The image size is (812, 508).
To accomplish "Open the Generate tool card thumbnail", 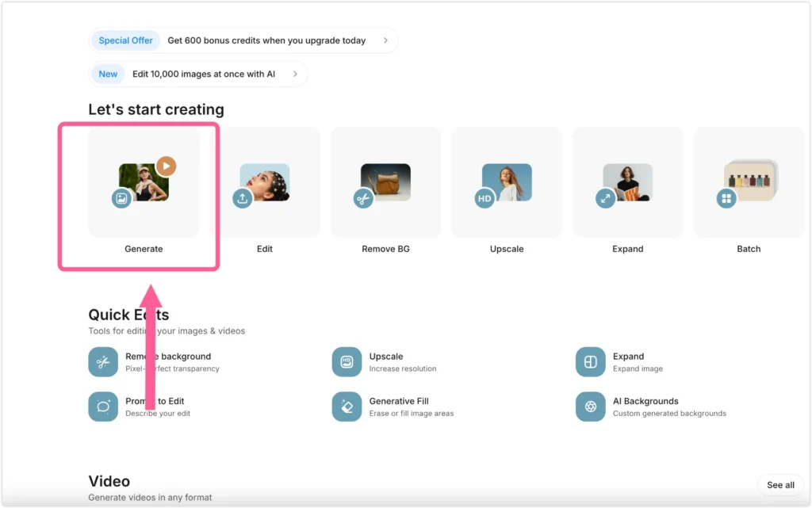I will point(144,182).
